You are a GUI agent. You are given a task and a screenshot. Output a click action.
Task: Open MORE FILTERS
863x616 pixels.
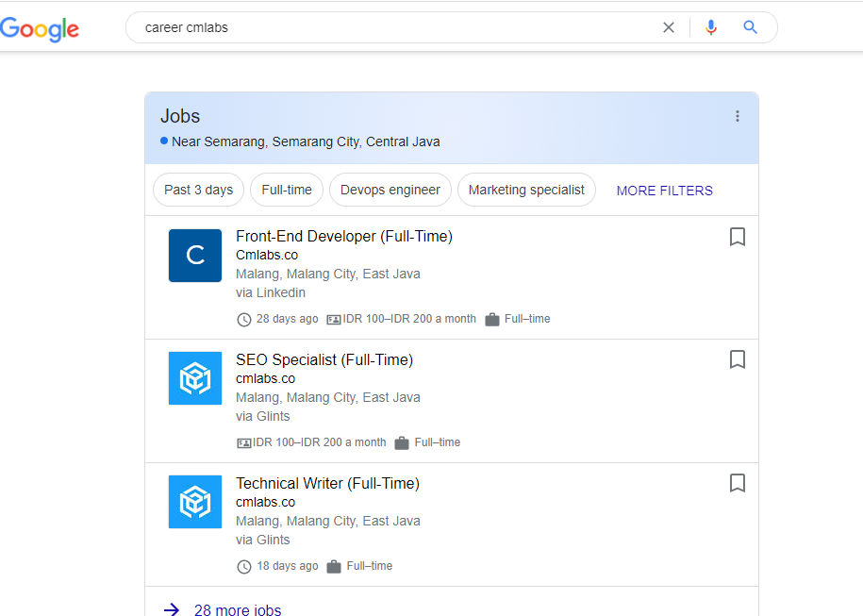click(664, 191)
